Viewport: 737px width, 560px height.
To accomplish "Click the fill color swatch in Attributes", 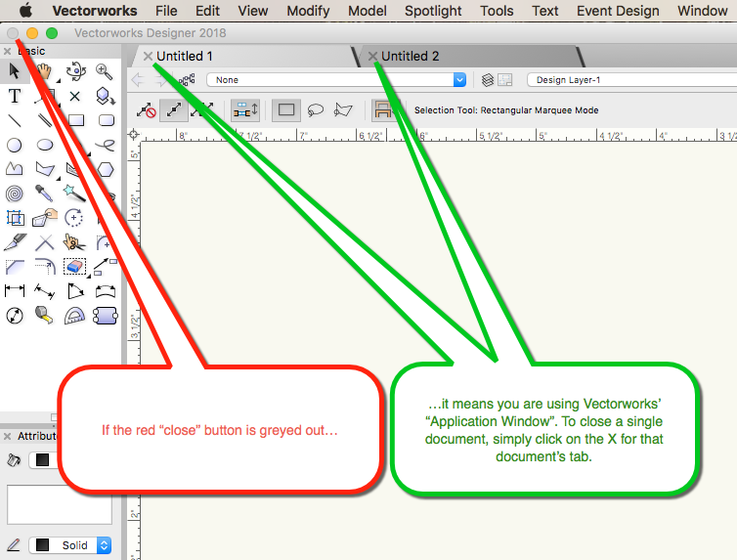I will tap(42, 460).
